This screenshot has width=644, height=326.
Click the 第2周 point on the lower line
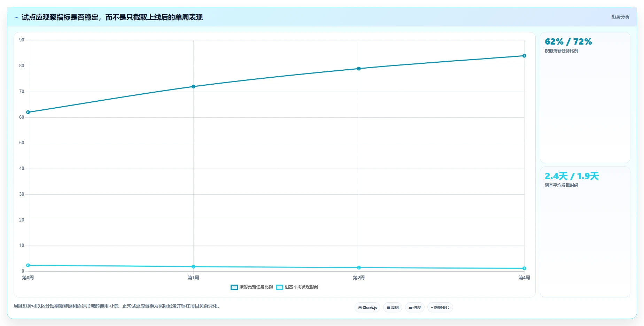point(359,268)
